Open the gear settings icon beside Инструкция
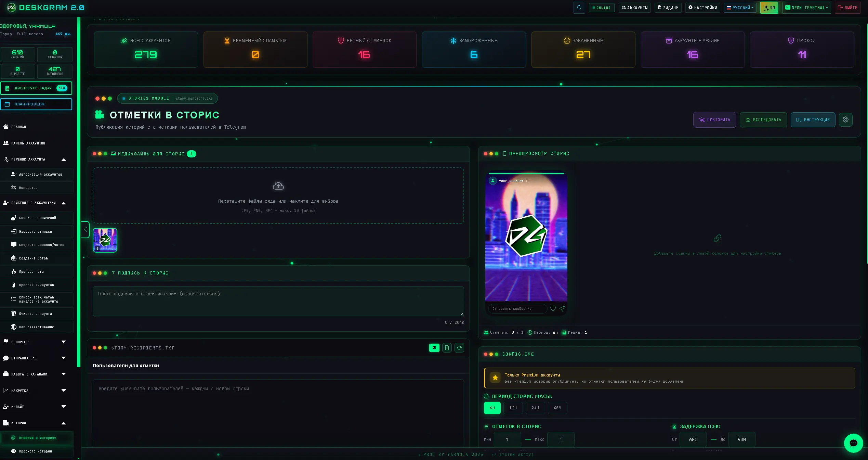Image resolution: width=868 pixels, height=460 pixels. 846,120
